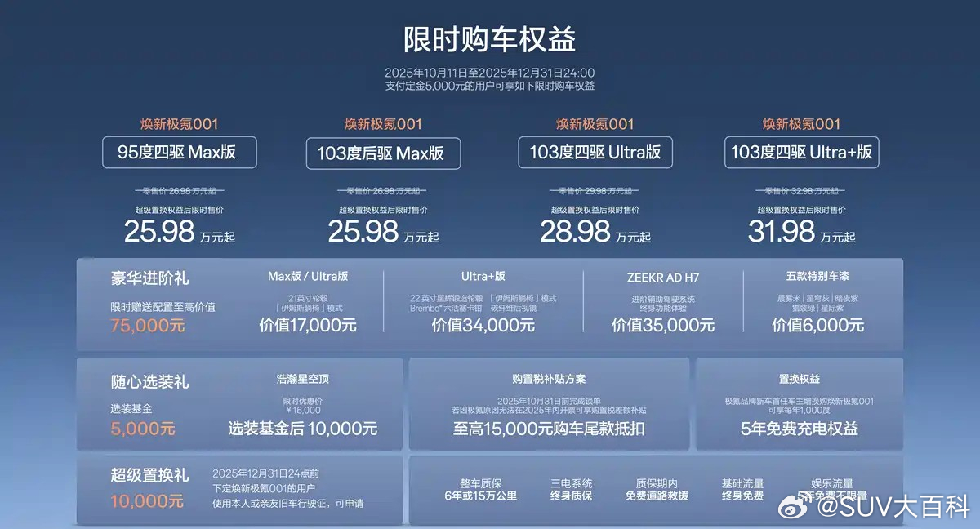Click the 28.98 price under Ultra版
Viewport: 980px width, 529px height.
[575, 233]
